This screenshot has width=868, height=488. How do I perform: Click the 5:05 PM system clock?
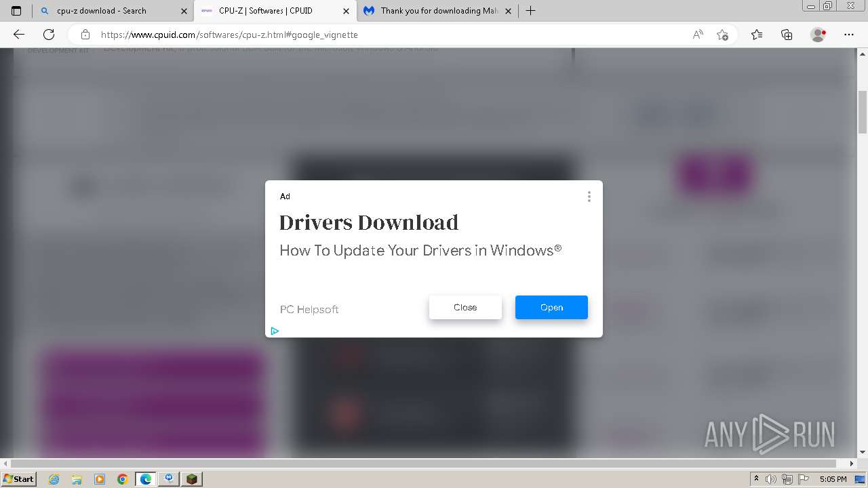(833, 479)
